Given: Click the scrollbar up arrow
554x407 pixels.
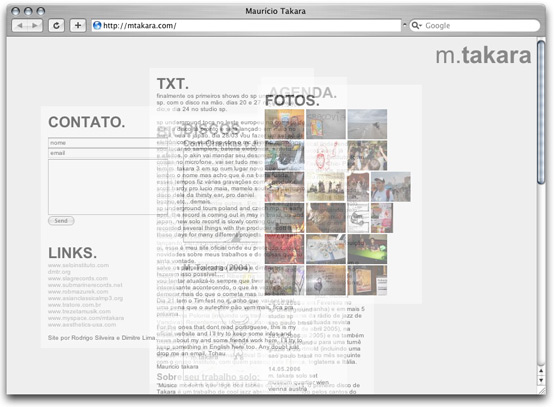Looking at the screenshot, I should (x=541, y=371).
